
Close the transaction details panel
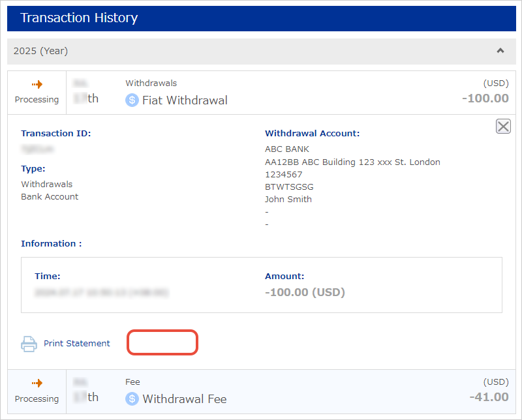pyautogui.click(x=503, y=127)
